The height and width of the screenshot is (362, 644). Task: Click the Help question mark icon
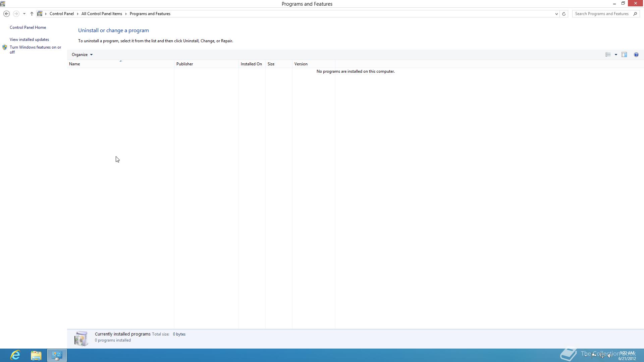tap(636, 55)
